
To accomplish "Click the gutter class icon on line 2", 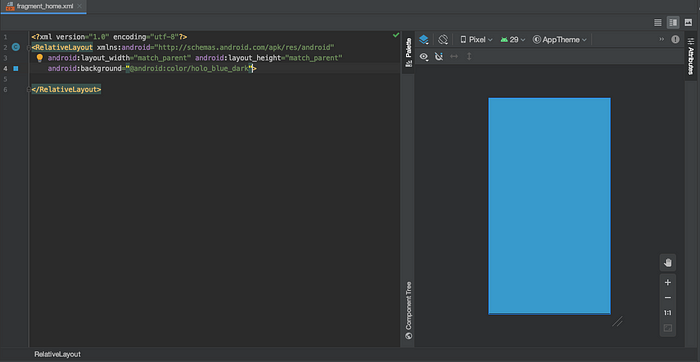I will [16, 47].
